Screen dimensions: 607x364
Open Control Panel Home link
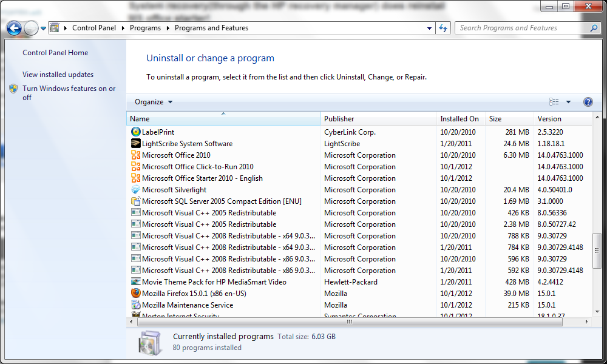coord(55,53)
